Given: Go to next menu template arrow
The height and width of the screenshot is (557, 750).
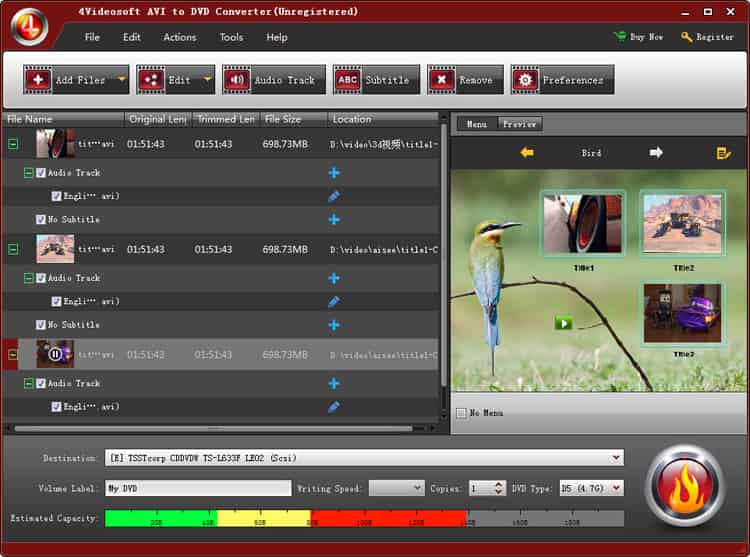Looking at the screenshot, I should tap(656, 153).
